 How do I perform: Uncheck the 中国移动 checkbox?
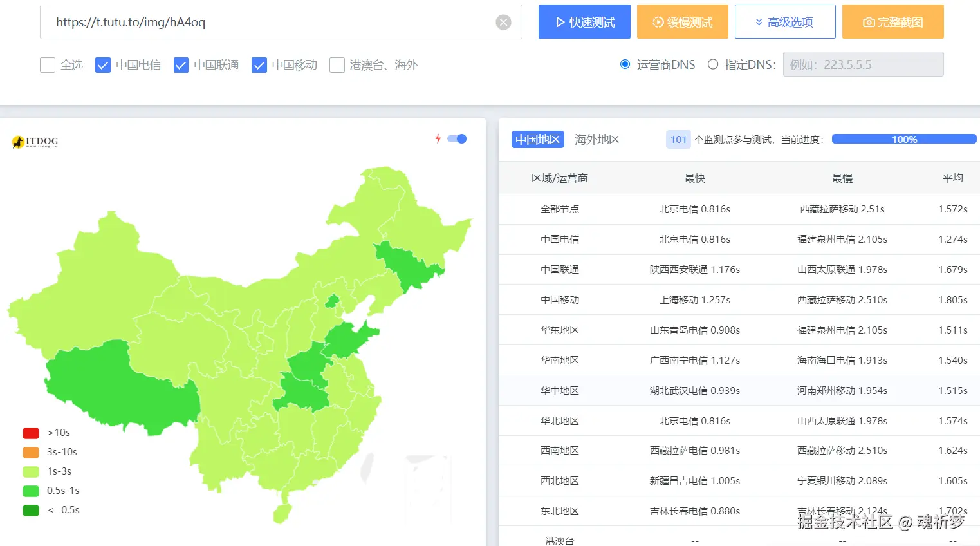tap(259, 65)
